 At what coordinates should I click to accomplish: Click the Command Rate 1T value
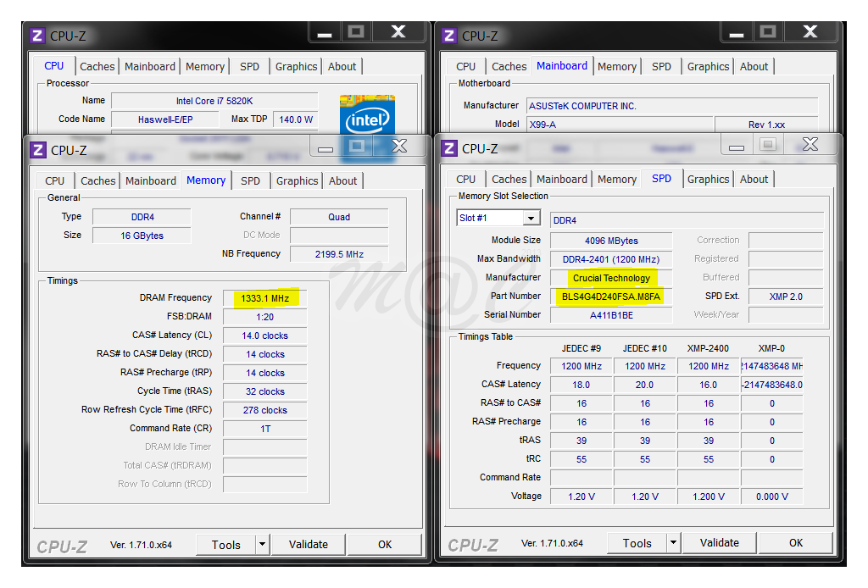click(x=265, y=429)
